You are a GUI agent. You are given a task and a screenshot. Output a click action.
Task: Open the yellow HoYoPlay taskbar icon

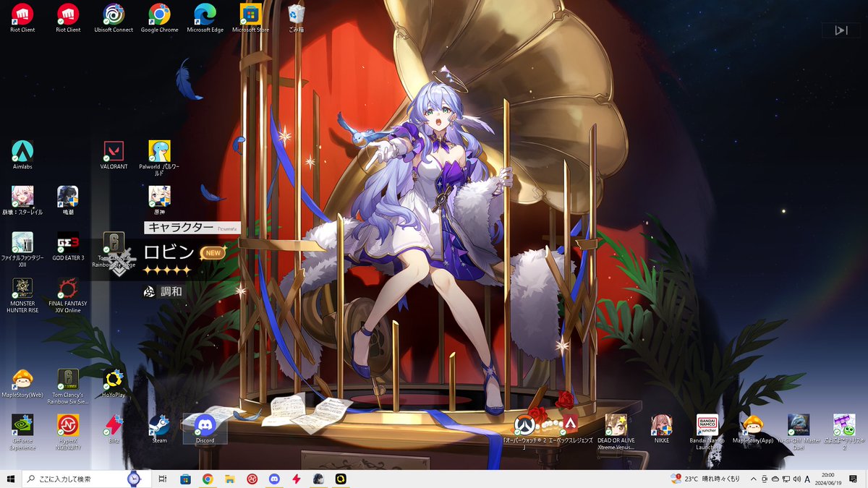[341, 479]
